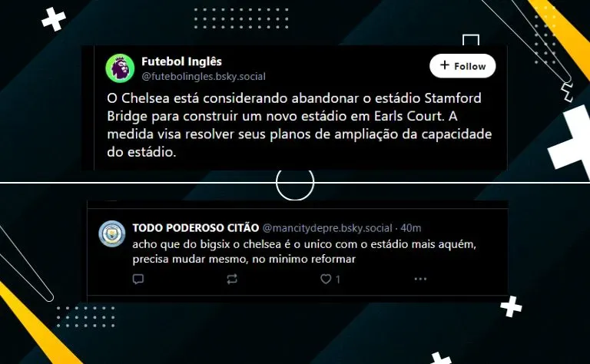
Task: Open the @mancitydepre.bsky.social handle
Action: point(327,228)
